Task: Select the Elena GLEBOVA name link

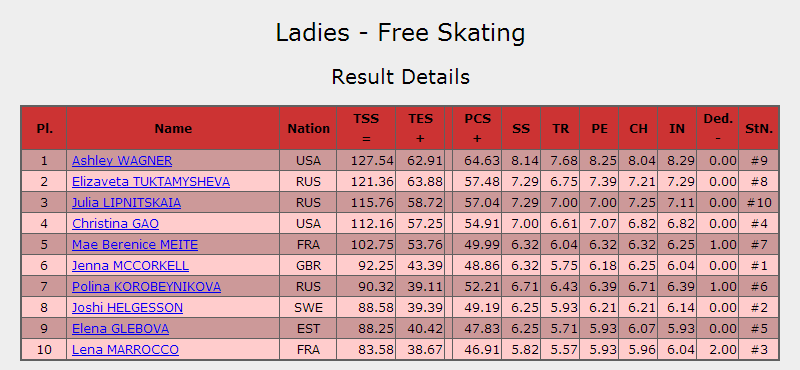Action: [120, 329]
